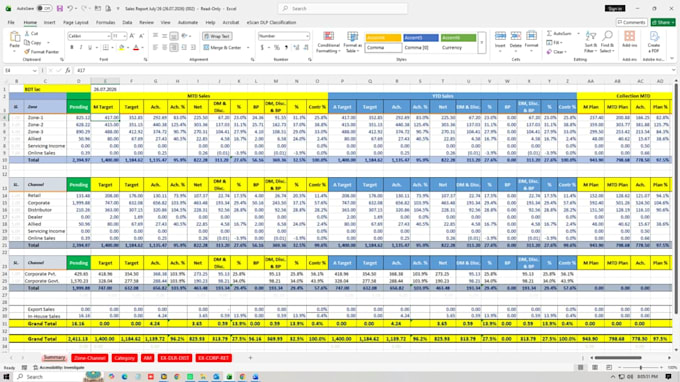Apply comma style format
The image size is (680, 382).
click(x=286, y=48)
